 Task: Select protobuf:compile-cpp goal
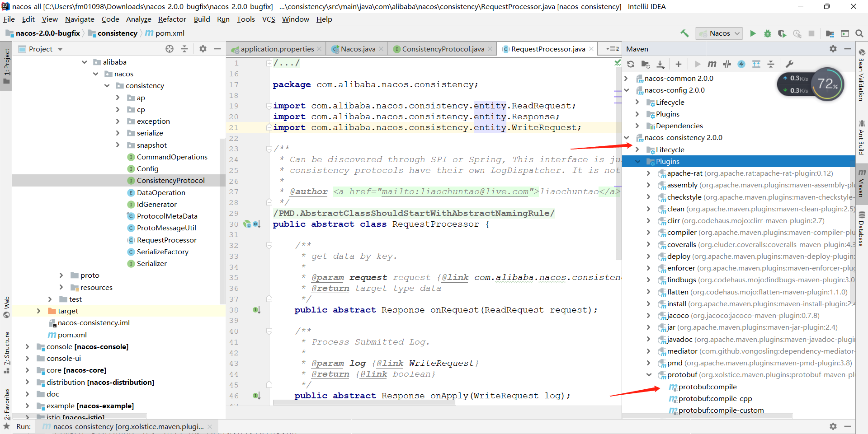pyautogui.click(x=715, y=399)
